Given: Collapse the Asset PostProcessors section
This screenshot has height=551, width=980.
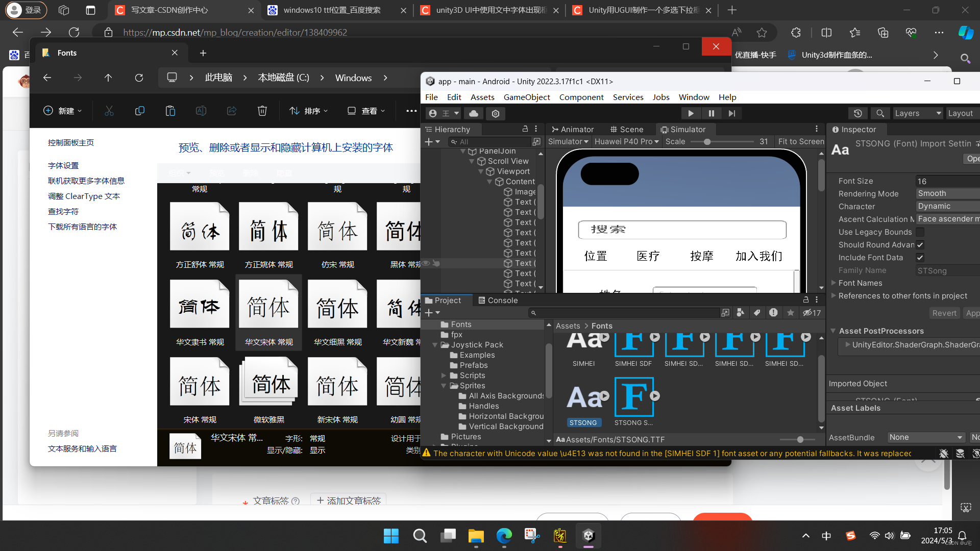Looking at the screenshot, I should pyautogui.click(x=832, y=331).
